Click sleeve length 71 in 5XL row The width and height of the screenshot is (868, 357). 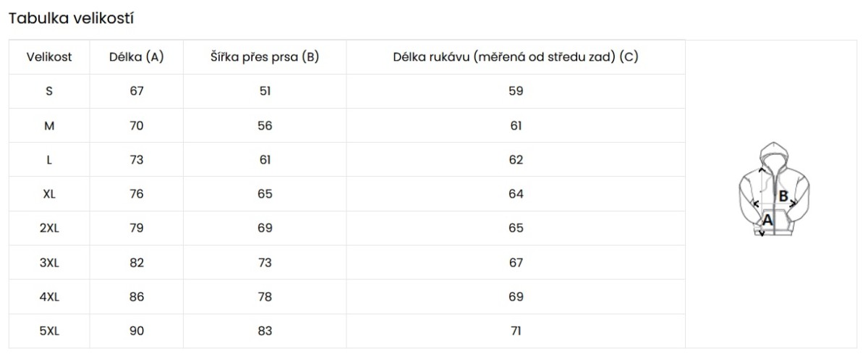pyautogui.click(x=516, y=331)
